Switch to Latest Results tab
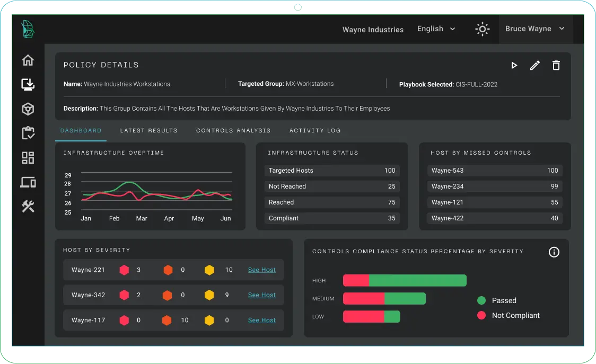 tap(148, 130)
